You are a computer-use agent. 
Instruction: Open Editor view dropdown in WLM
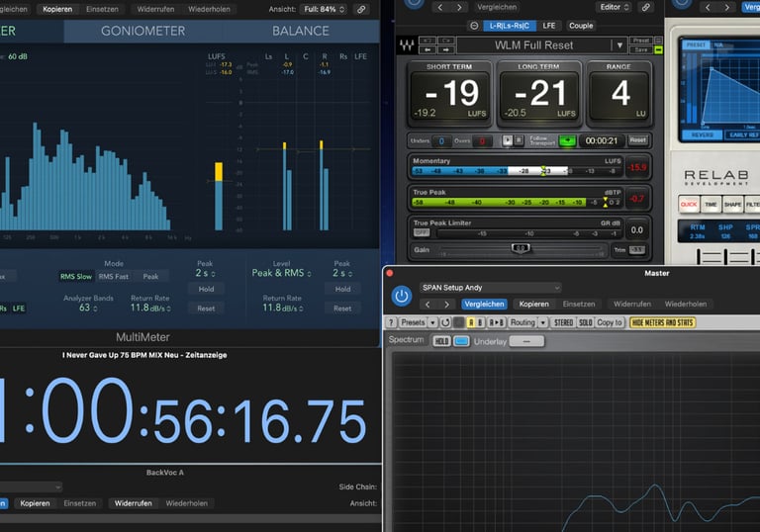(615, 7)
